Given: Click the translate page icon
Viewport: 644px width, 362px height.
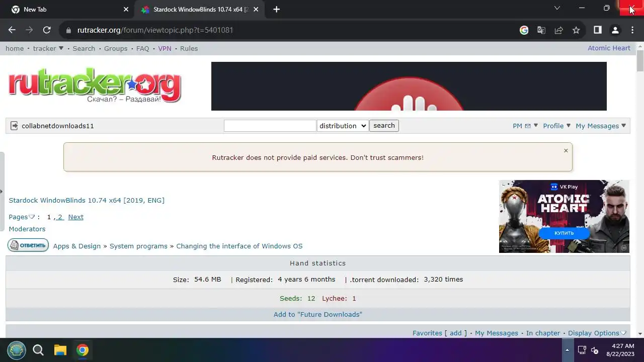Looking at the screenshot, I should pyautogui.click(x=541, y=30).
